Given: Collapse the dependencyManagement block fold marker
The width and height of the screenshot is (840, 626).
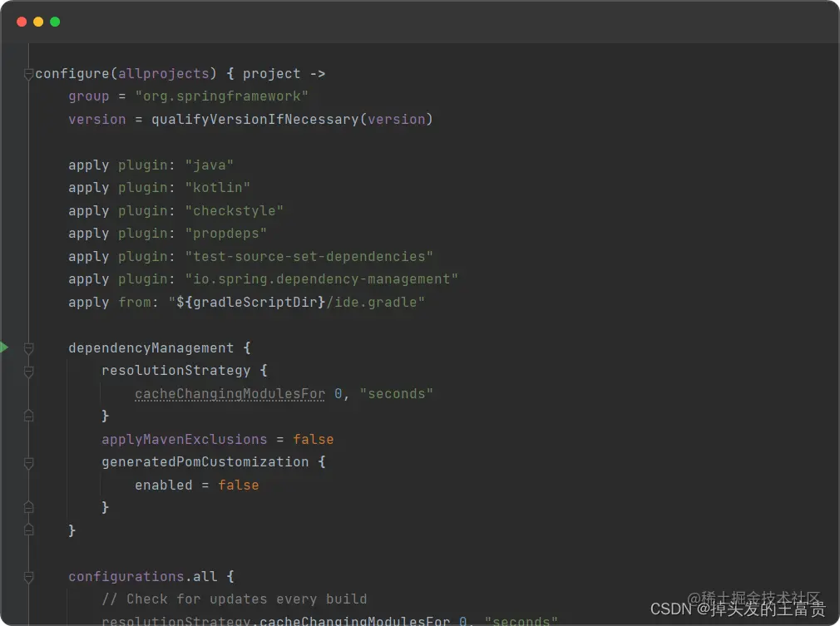Looking at the screenshot, I should click(29, 348).
